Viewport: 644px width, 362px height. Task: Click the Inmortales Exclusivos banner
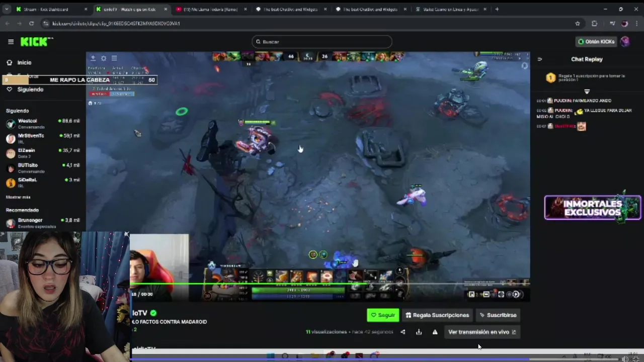click(593, 208)
